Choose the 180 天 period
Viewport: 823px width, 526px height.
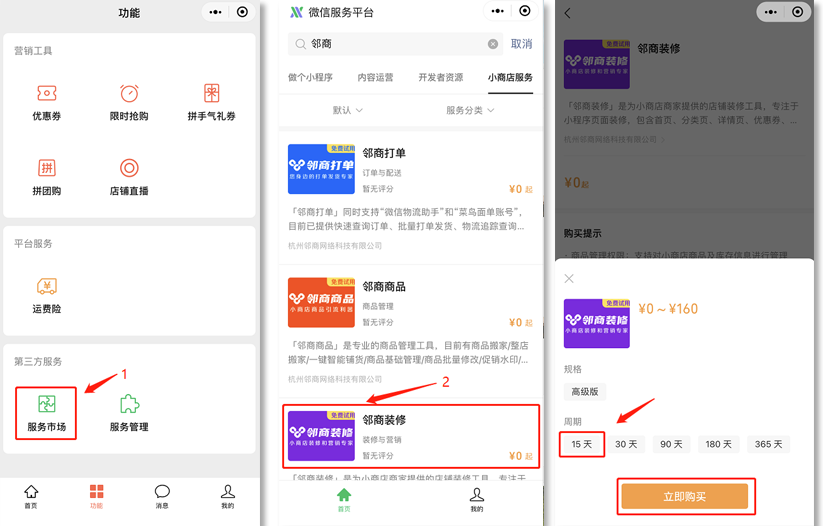[x=719, y=444]
